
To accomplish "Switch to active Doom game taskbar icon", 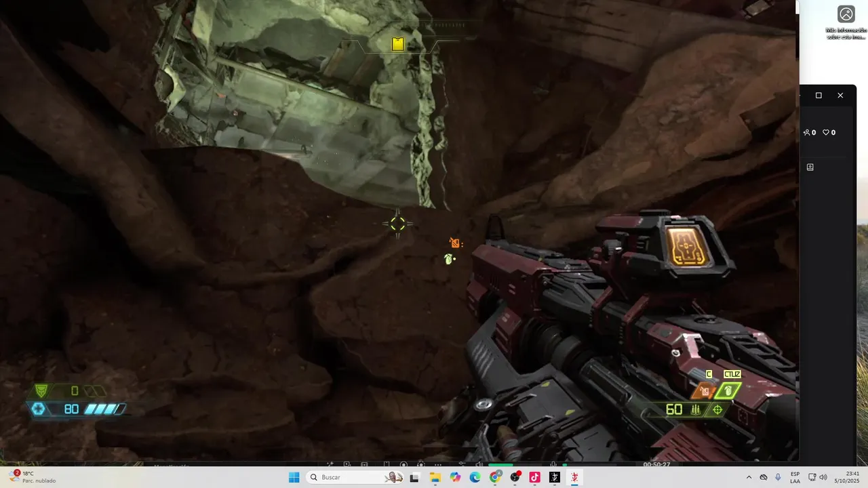I will (x=574, y=477).
